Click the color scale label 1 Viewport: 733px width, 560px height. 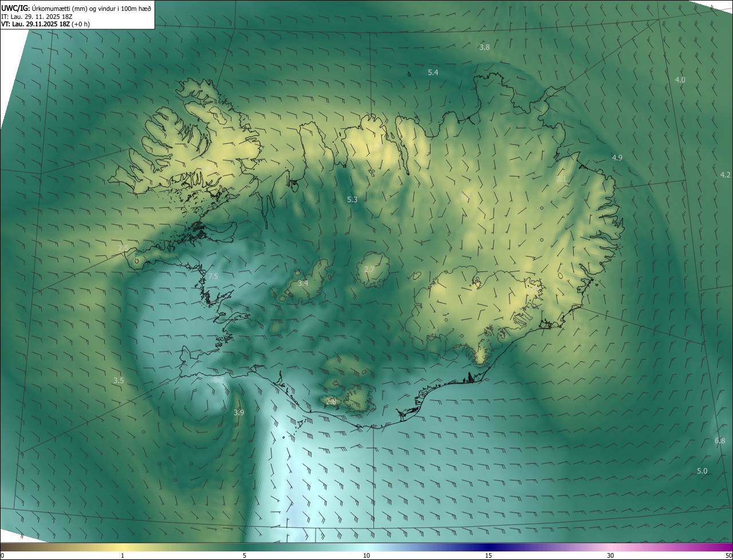pyautogui.click(x=123, y=555)
